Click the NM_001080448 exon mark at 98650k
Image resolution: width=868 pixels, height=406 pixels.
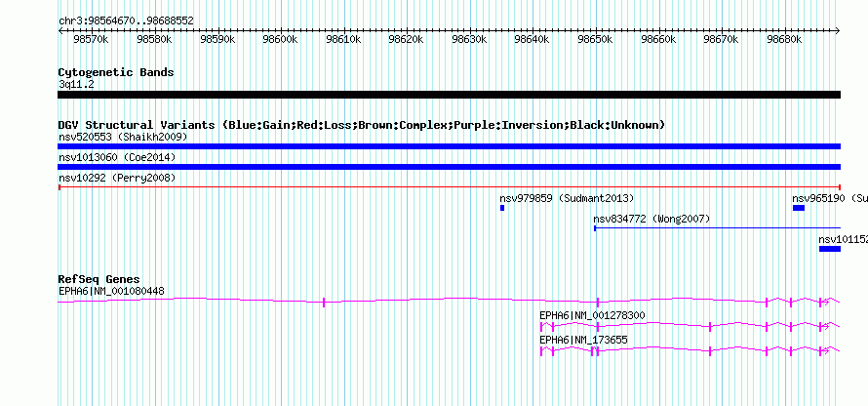pos(597,302)
